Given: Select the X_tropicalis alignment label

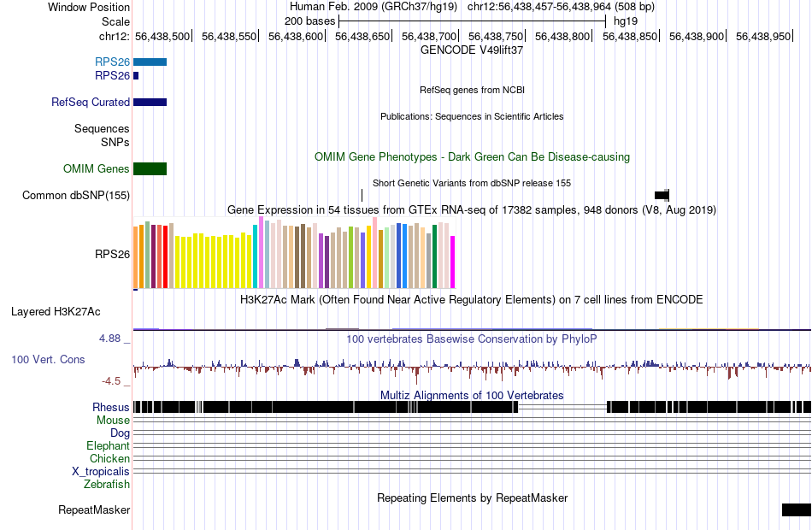Looking at the screenshot, I should click(101, 472).
